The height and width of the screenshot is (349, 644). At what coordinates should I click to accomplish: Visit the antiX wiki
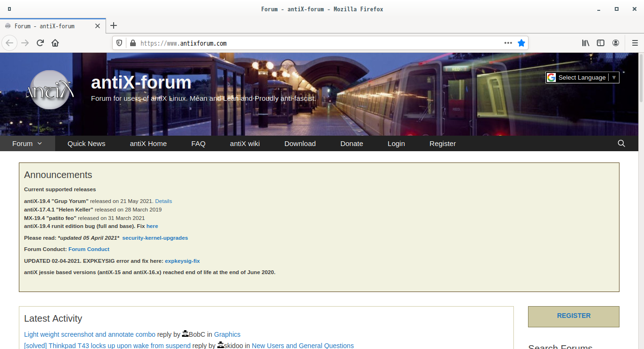click(245, 144)
